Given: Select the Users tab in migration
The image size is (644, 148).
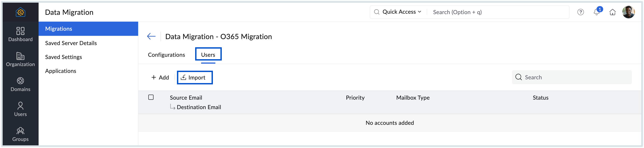Looking at the screenshot, I should (208, 55).
